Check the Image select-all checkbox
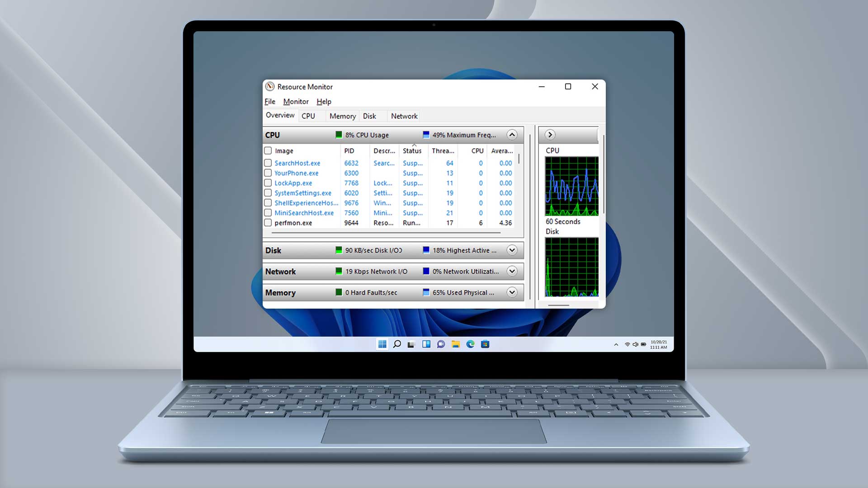Viewport: 868px width, 488px height. click(x=268, y=150)
